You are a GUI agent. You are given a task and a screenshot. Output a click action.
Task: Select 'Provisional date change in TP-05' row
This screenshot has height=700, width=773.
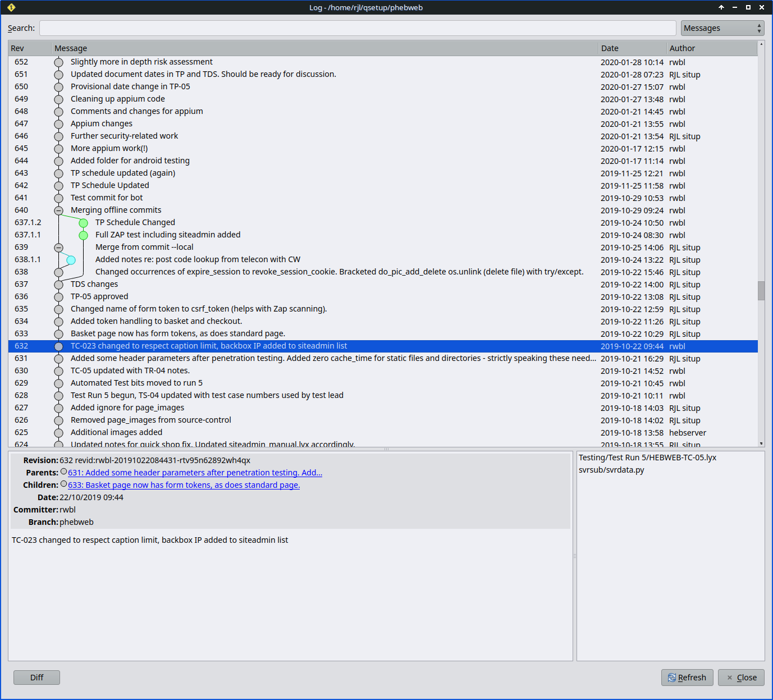point(383,86)
